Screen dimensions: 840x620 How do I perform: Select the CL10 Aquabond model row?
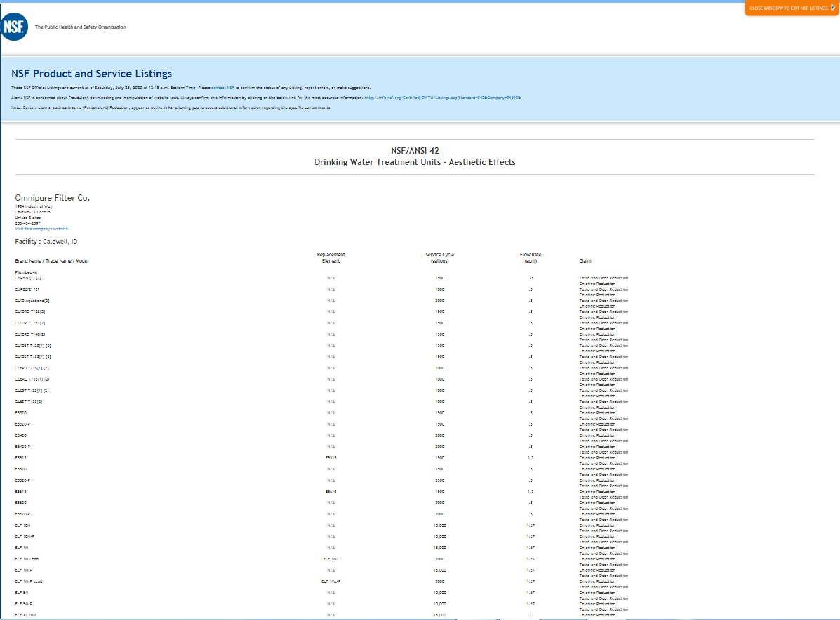[32, 301]
